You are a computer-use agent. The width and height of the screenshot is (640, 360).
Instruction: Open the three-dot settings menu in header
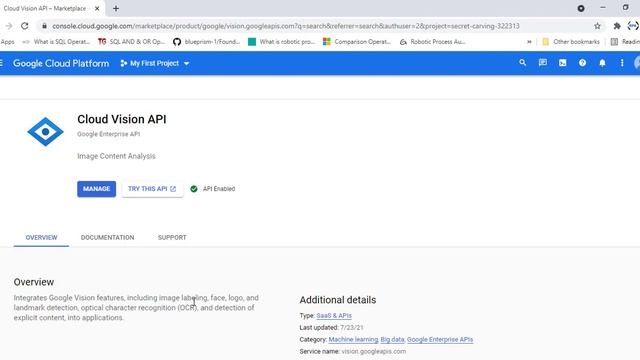[622, 63]
